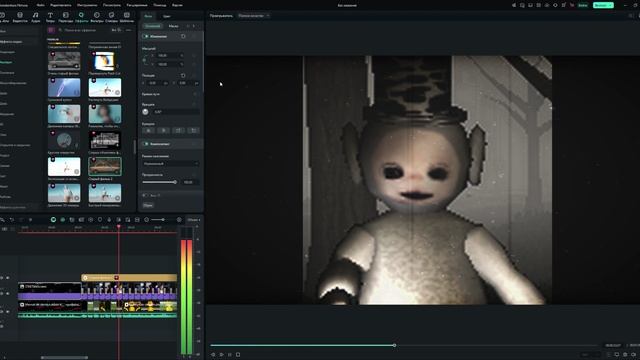This screenshot has width=640, height=360.
Task: Click the redo arrow in timeline toolbar
Action: (21, 220)
